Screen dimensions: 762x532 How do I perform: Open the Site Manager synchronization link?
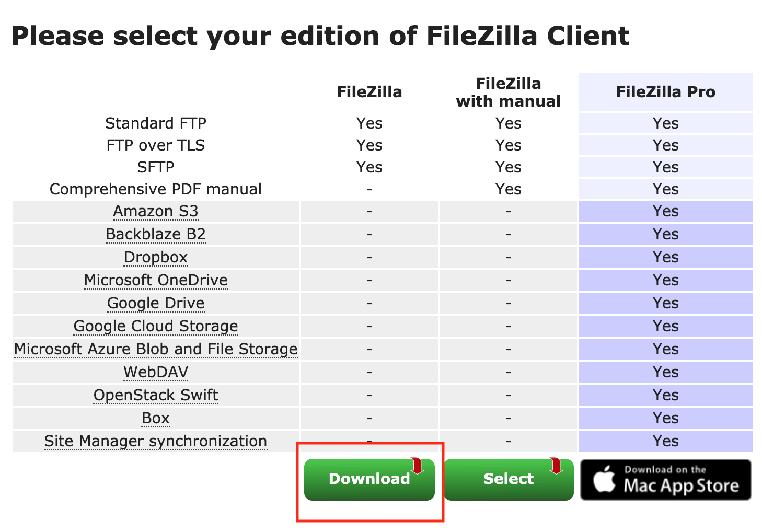click(155, 441)
